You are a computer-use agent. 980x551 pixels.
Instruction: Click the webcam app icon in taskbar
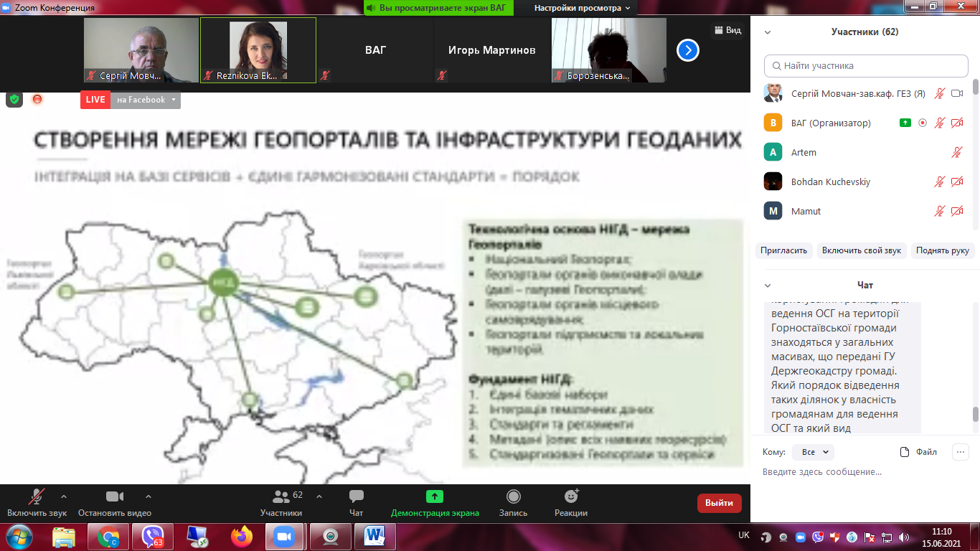(x=330, y=536)
